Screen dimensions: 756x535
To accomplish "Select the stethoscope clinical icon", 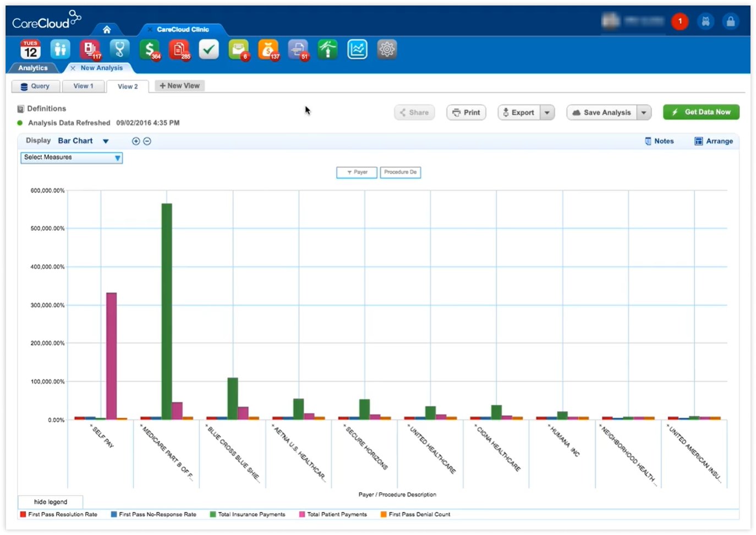I will coord(120,49).
